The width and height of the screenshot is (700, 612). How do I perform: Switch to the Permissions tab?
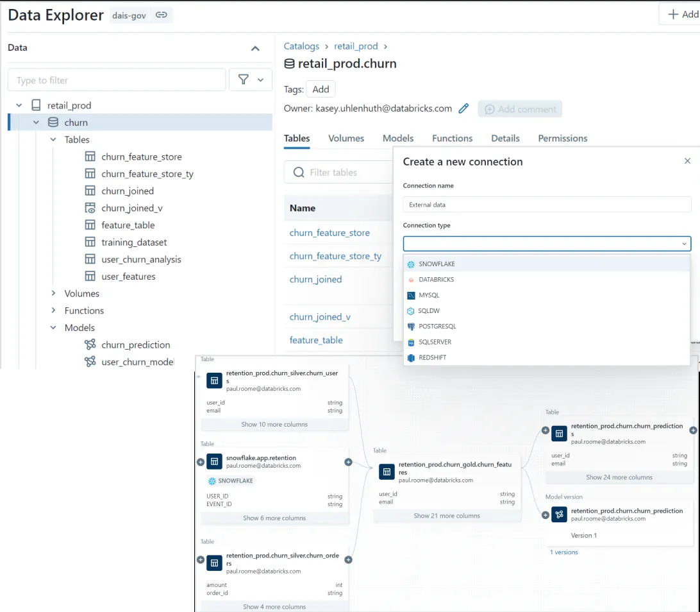tap(563, 138)
